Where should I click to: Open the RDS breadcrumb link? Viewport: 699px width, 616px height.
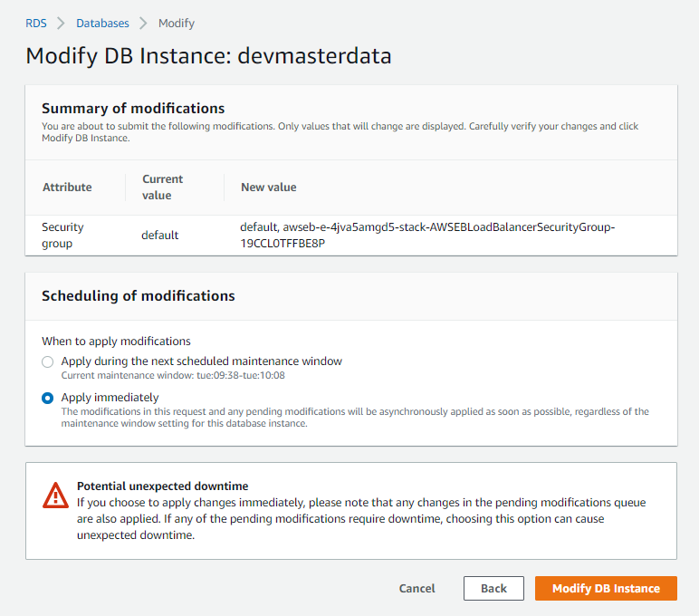(x=36, y=24)
